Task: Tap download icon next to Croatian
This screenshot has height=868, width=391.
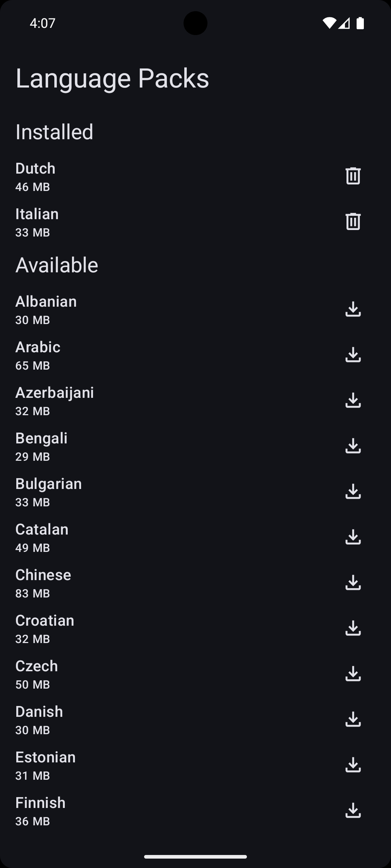Action: 353,628
